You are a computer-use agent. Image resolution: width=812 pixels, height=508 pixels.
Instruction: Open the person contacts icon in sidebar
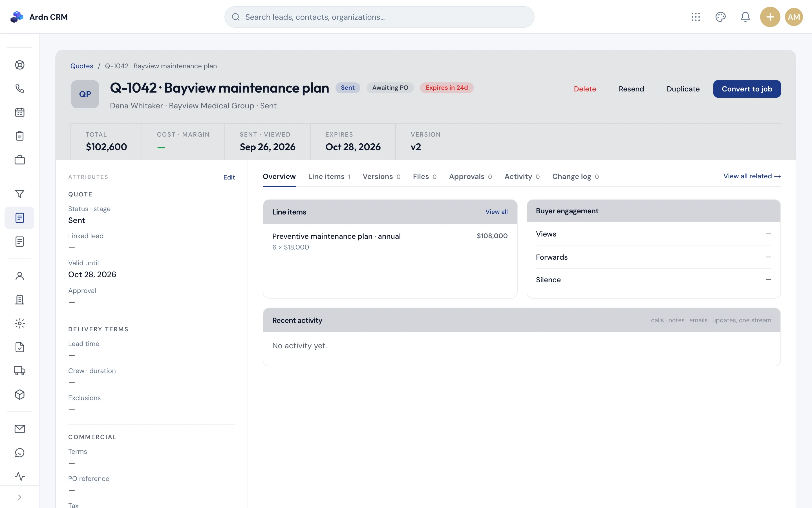pyautogui.click(x=19, y=276)
